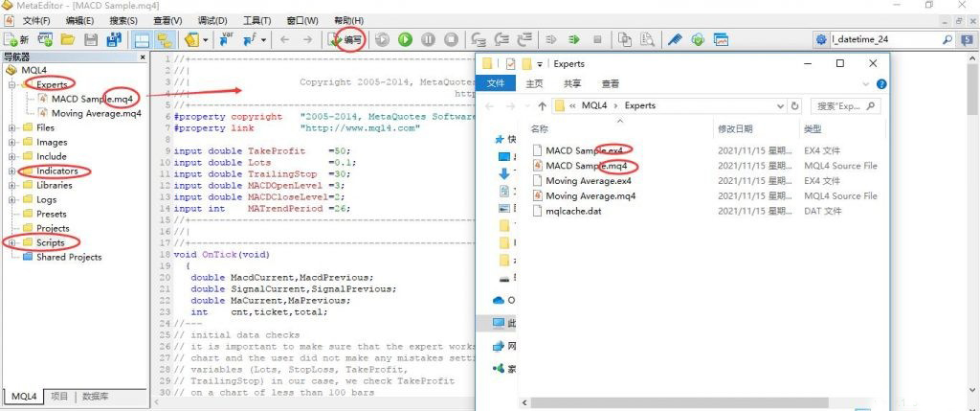Click the new project icon beside 新
980x411 pixels.
pyautogui.click(x=45, y=39)
